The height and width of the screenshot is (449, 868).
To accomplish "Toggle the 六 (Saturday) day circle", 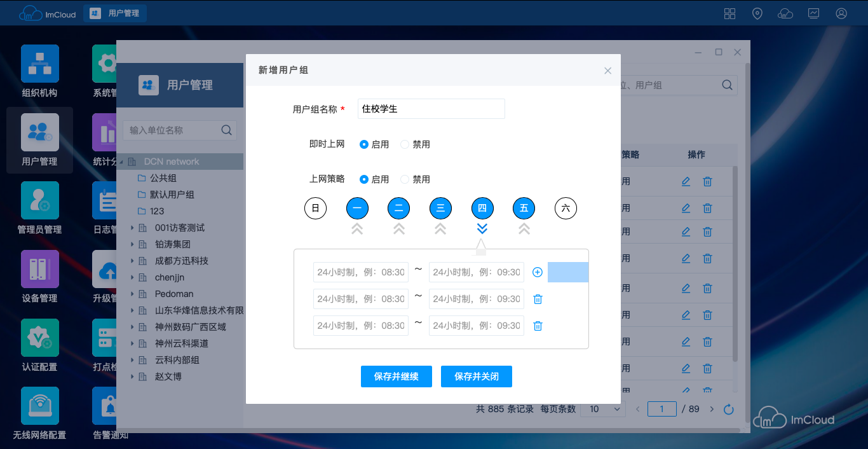I will click(566, 208).
